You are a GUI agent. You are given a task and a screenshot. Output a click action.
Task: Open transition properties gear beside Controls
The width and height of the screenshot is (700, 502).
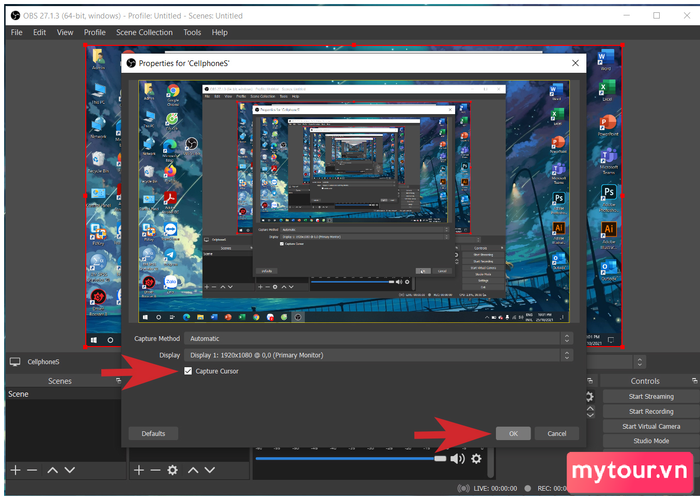(590, 397)
